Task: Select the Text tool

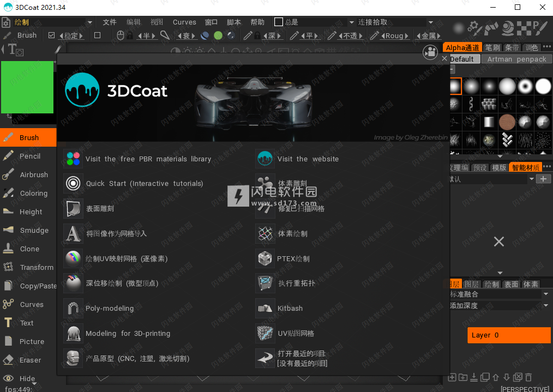Action: pyautogui.click(x=28, y=323)
